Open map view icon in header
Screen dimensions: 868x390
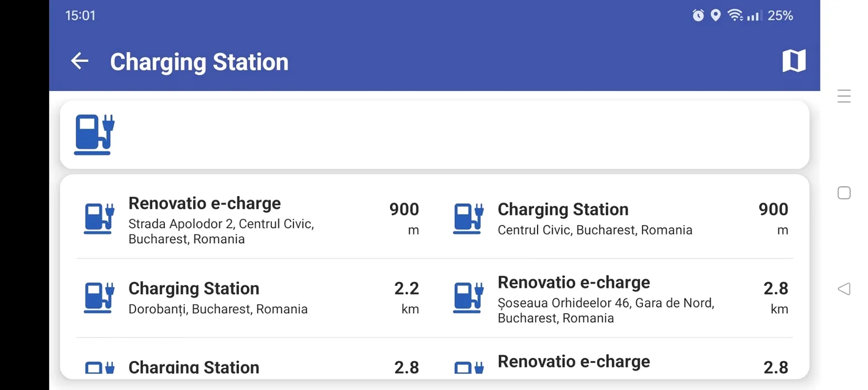[x=794, y=61]
